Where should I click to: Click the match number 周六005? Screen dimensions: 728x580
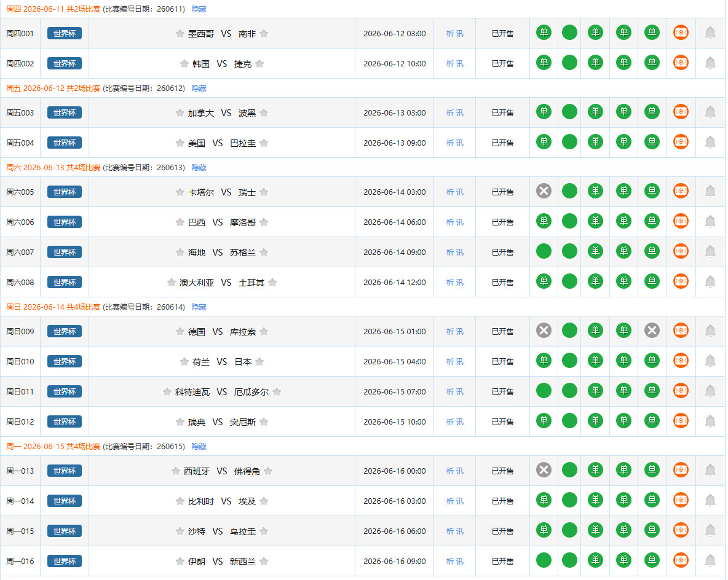[20, 192]
